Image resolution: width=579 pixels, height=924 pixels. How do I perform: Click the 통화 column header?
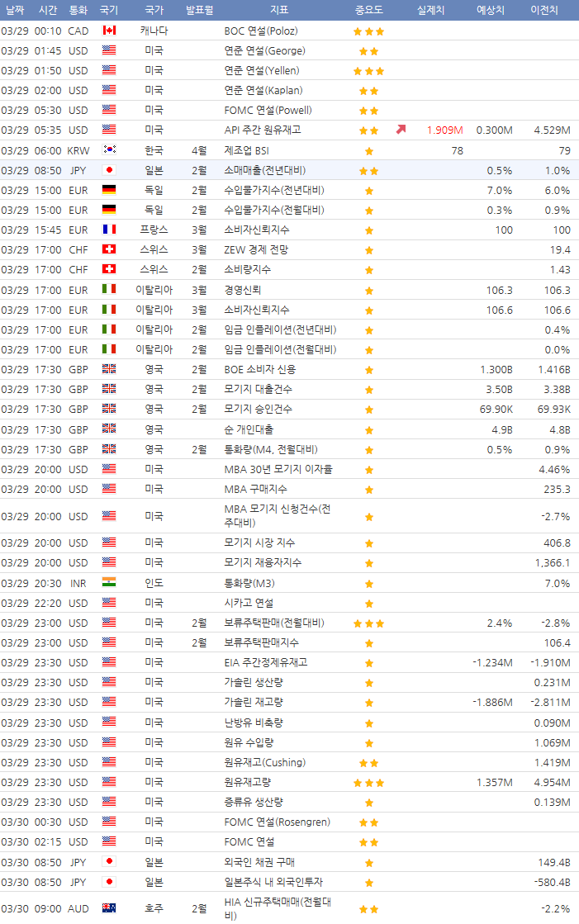(x=78, y=10)
